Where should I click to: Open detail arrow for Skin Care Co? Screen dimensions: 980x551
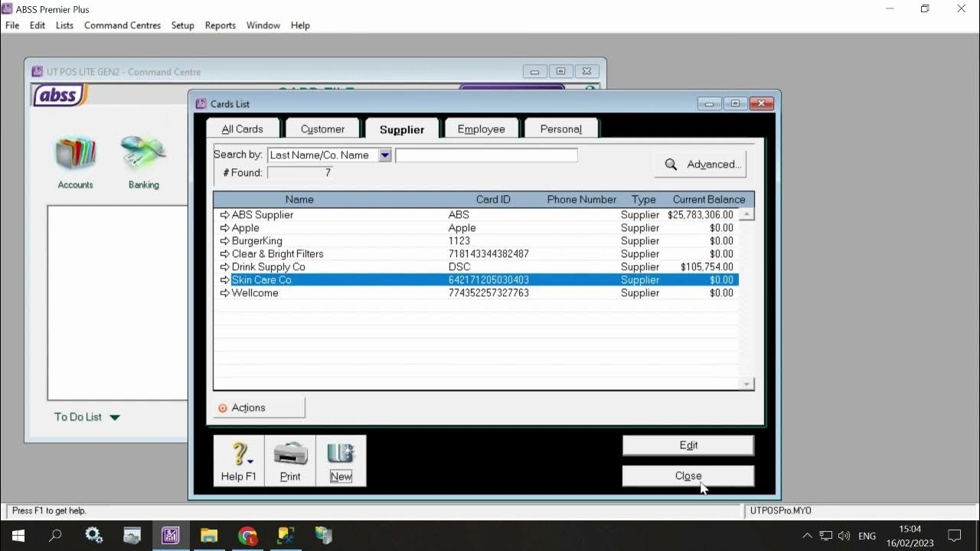(x=224, y=280)
